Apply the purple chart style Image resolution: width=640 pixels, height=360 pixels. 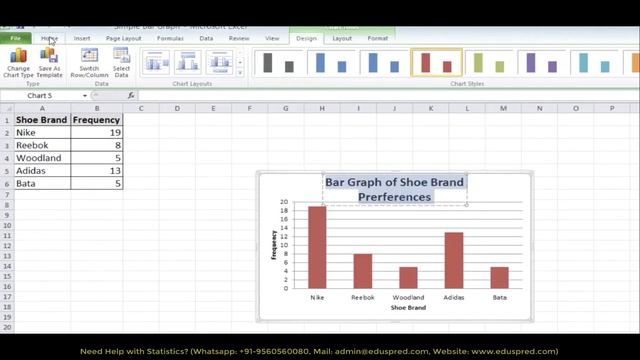click(541, 62)
